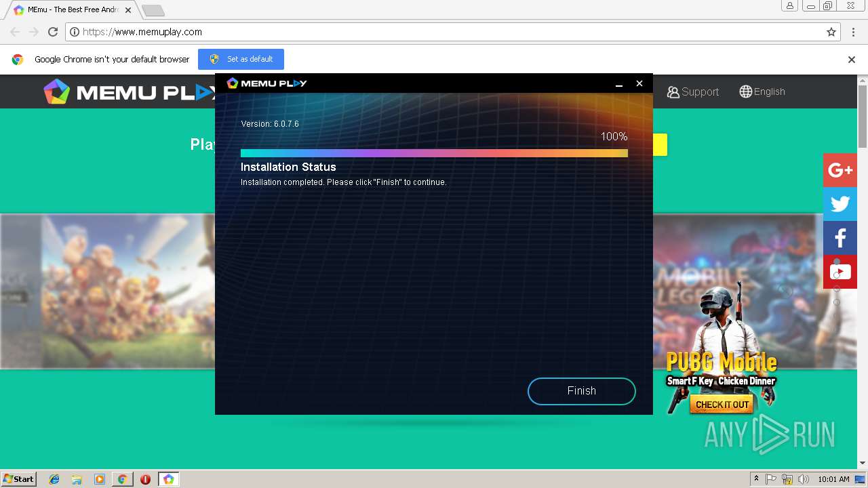This screenshot has width=868, height=488.
Task: Click the Chrome logo in notification bar
Action: [x=18, y=60]
